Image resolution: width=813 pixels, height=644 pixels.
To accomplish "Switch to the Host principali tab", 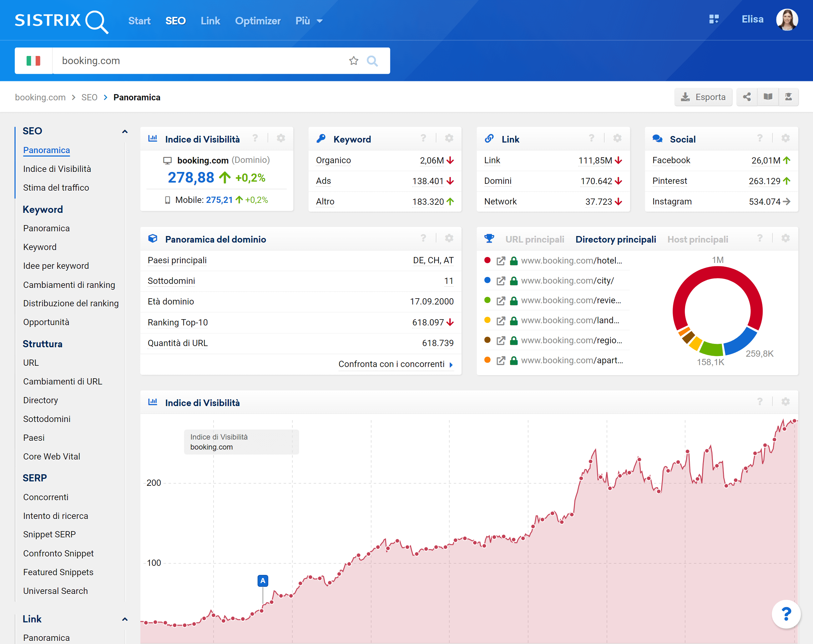I will 698,239.
